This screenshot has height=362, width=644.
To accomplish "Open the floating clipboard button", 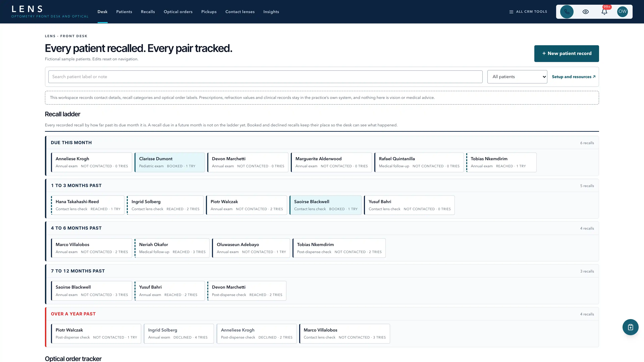I will pyautogui.click(x=631, y=327).
